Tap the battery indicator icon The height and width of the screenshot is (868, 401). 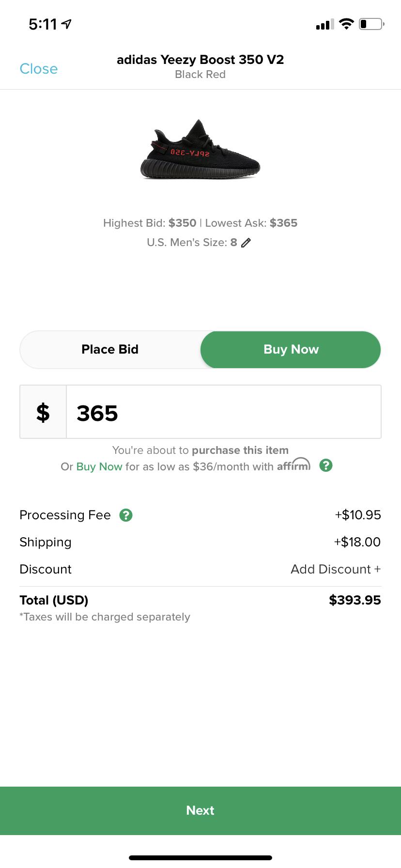371,24
